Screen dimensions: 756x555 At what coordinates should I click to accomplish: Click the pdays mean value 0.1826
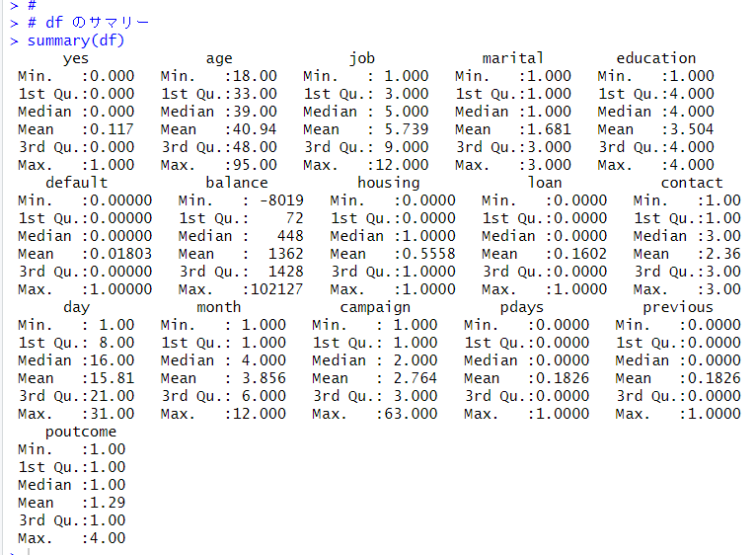tap(563, 378)
